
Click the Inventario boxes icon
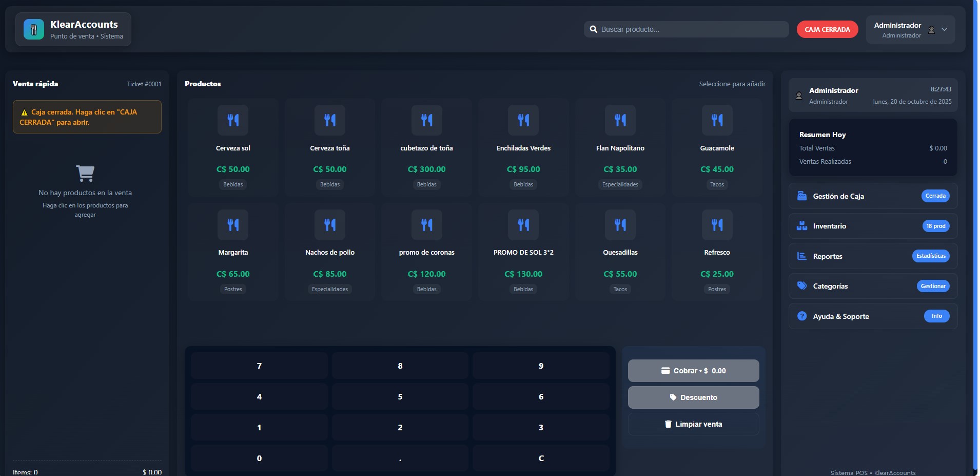tap(801, 226)
